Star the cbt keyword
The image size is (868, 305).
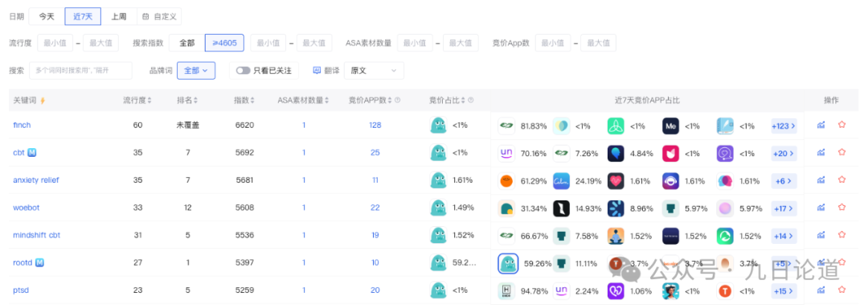tap(842, 152)
